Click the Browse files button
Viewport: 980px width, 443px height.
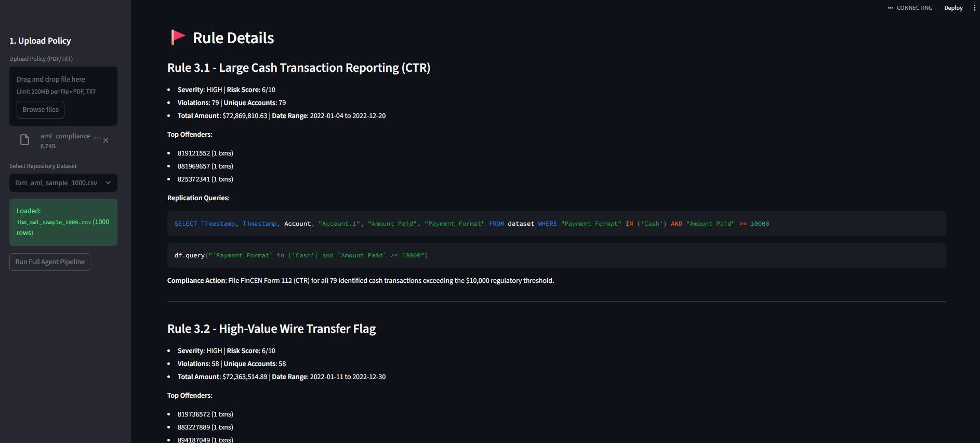tap(41, 110)
